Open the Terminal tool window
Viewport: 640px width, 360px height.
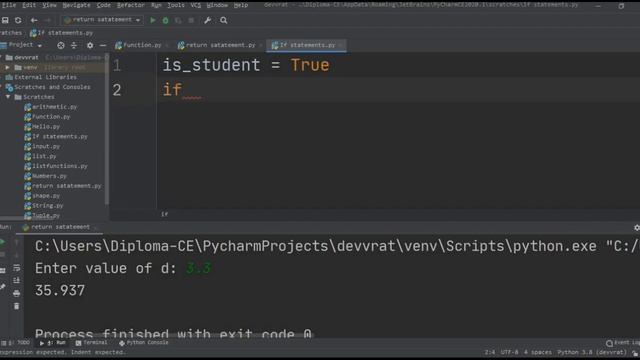(91, 343)
